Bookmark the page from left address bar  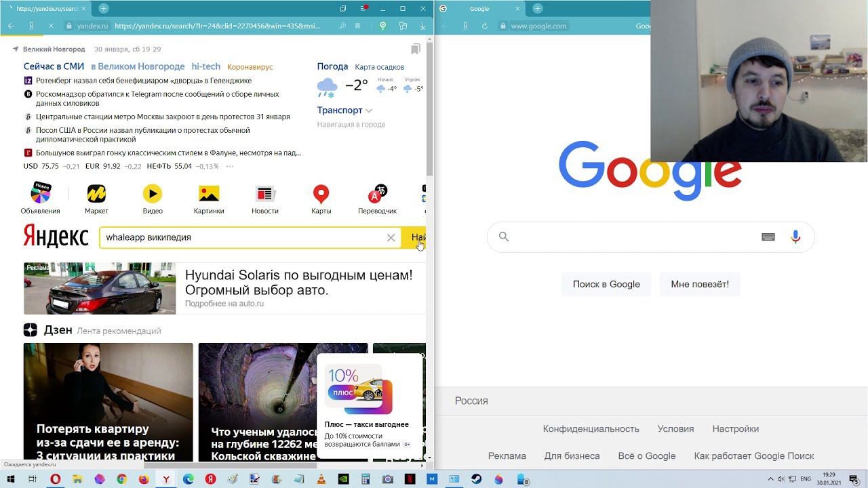click(x=357, y=26)
